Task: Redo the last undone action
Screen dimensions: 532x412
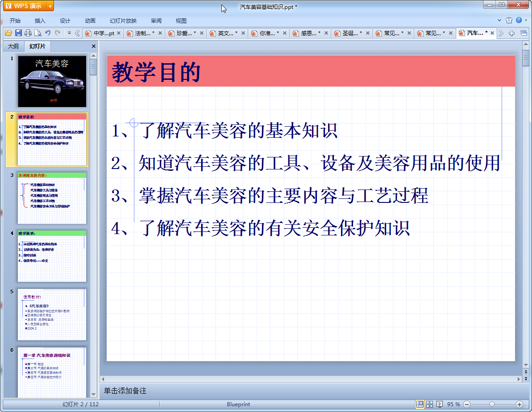Action: coord(58,33)
